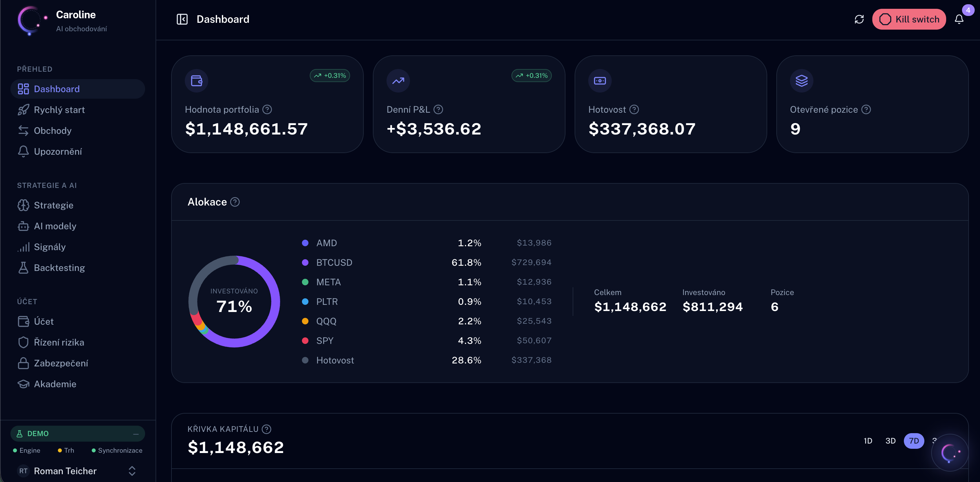Click the BTCUSD purple legend dot
This screenshot has height=482, width=980.
pos(305,263)
